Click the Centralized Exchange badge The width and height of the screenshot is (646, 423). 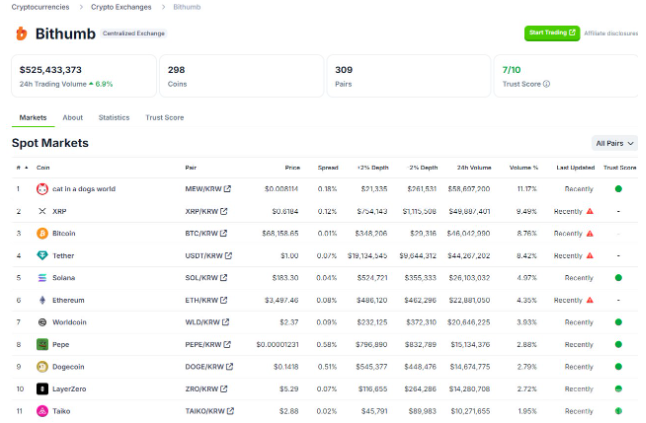133,33
